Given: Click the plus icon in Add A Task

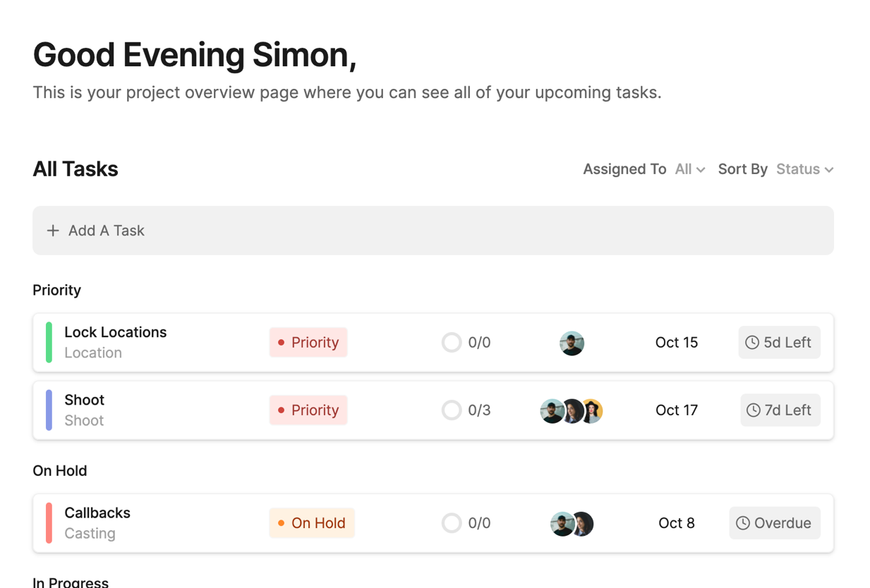Looking at the screenshot, I should [x=53, y=231].
